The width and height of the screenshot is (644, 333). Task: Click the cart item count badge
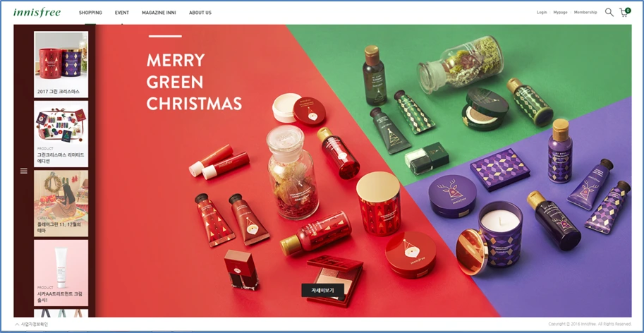coord(628,11)
